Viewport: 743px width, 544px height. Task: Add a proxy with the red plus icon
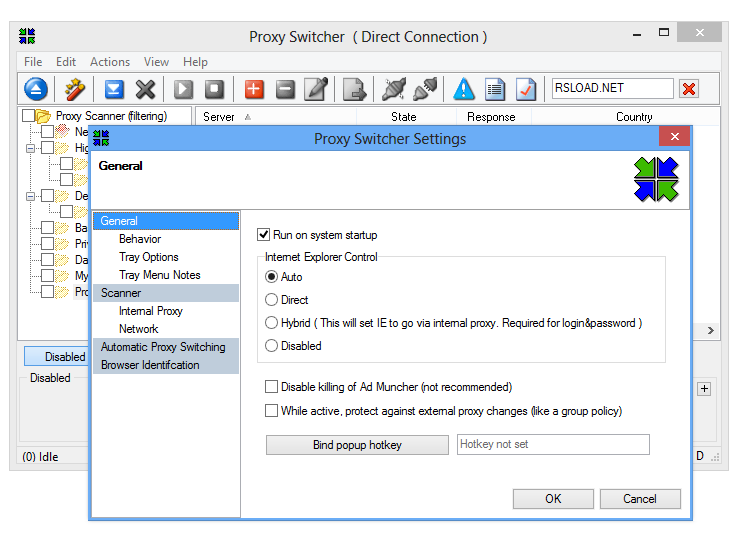(254, 89)
